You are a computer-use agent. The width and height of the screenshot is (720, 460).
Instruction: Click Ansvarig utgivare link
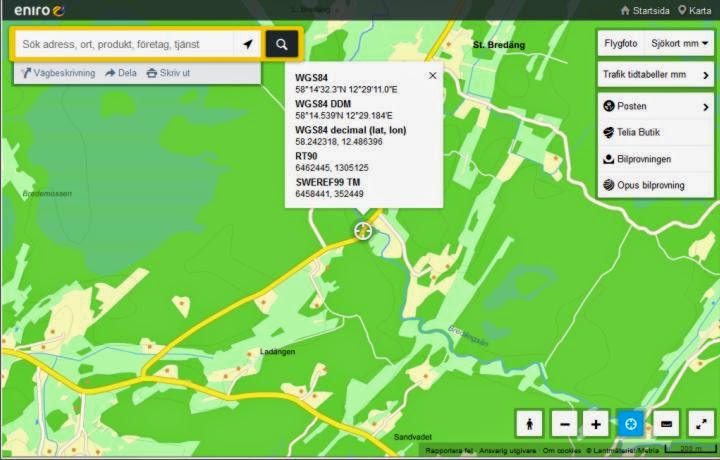(x=507, y=451)
